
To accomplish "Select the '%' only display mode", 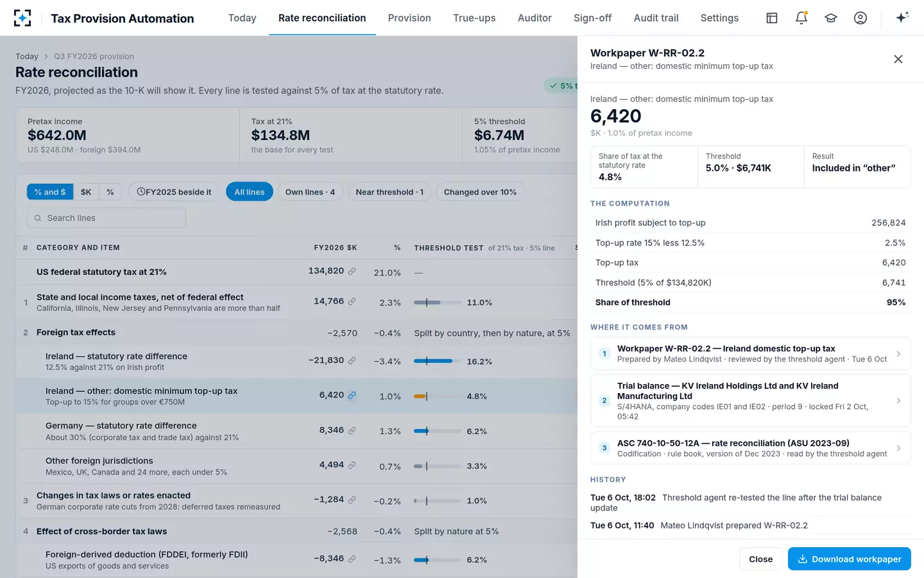I will [x=110, y=192].
